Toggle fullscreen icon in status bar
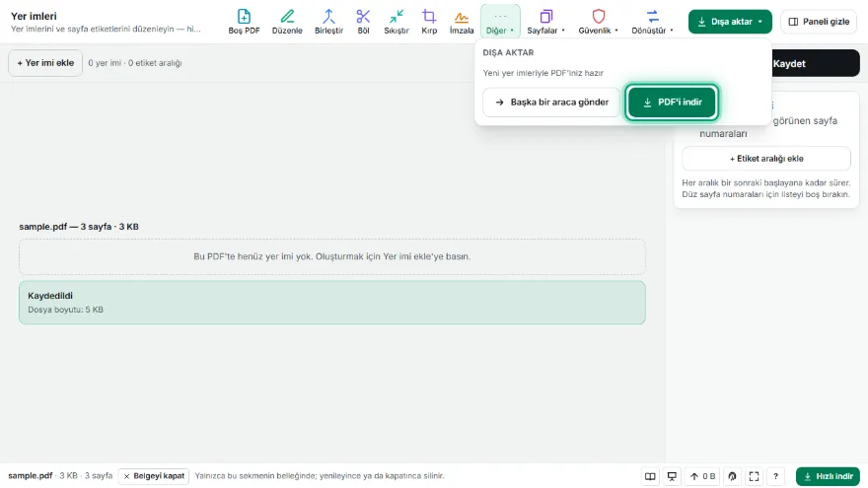868x488 pixels. click(x=754, y=476)
